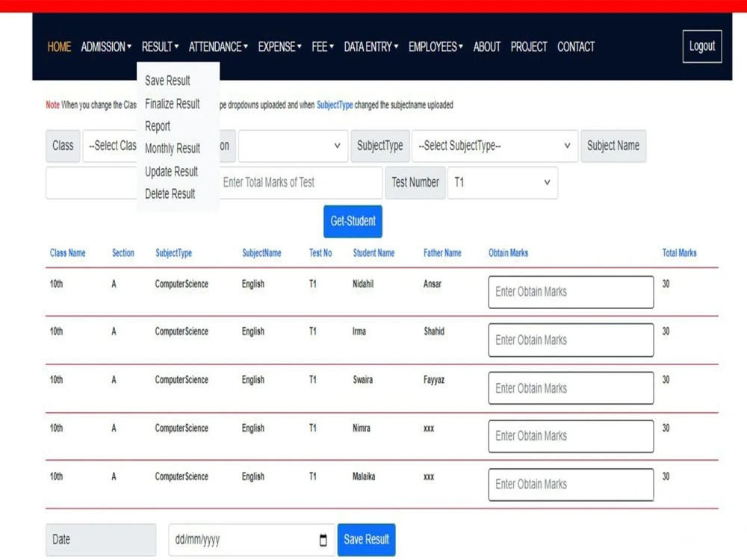
Task: Expand the EMPLOYEES dropdown menu
Action: click(x=436, y=46)
